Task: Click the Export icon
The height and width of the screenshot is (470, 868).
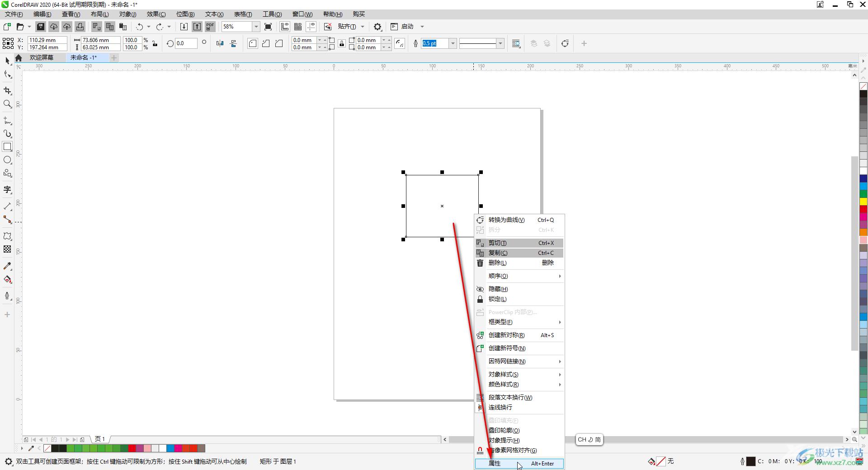Action: pyautogui.click(x=197, y=27)
